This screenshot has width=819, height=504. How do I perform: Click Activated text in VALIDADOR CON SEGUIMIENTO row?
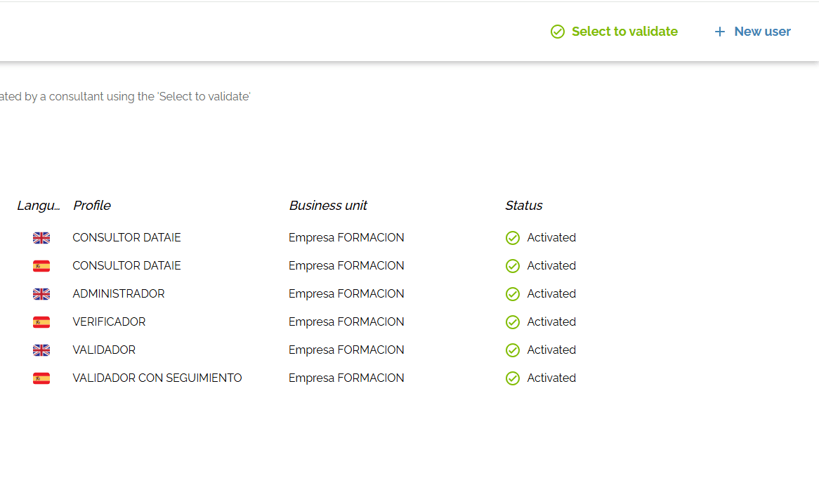pos(551,378)
